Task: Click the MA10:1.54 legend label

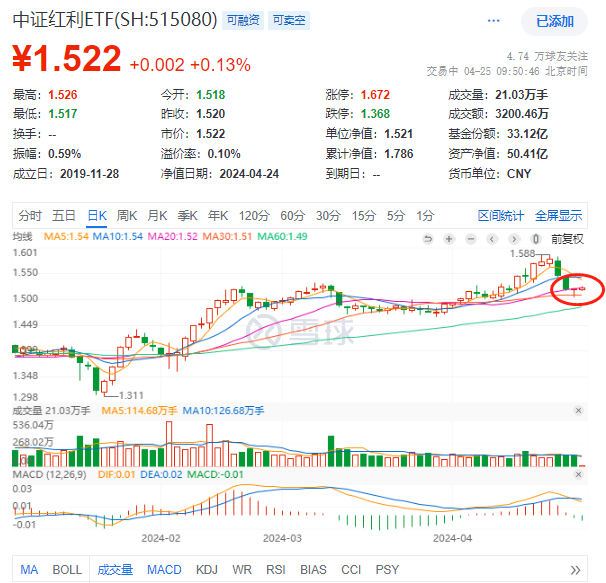Action: [x=117, y=236]
